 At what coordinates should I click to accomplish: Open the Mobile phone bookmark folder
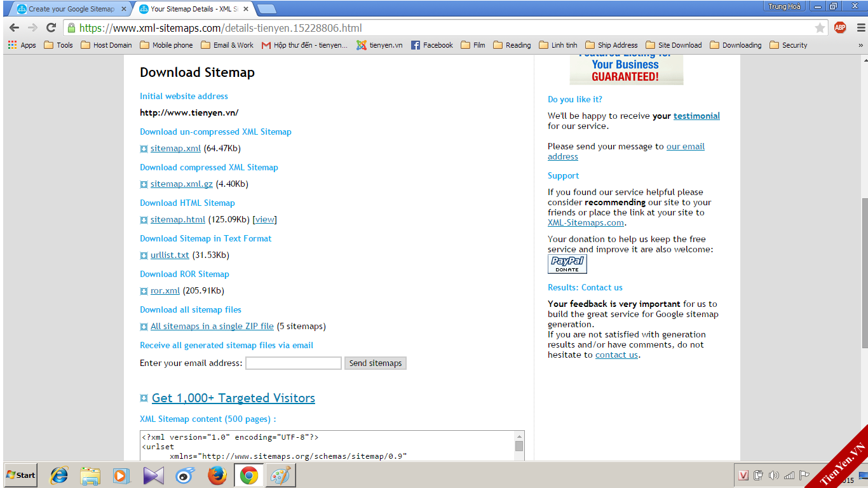(x=166, y=45)
